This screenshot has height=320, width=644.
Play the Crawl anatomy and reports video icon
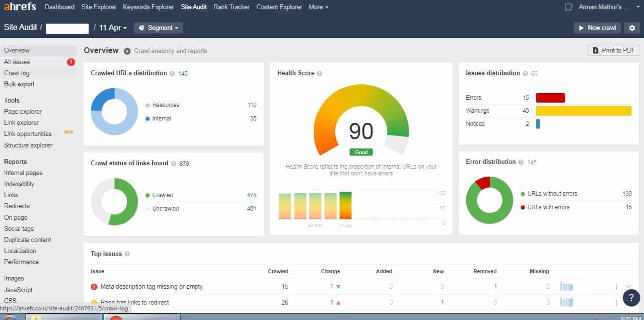click(127, 51)
